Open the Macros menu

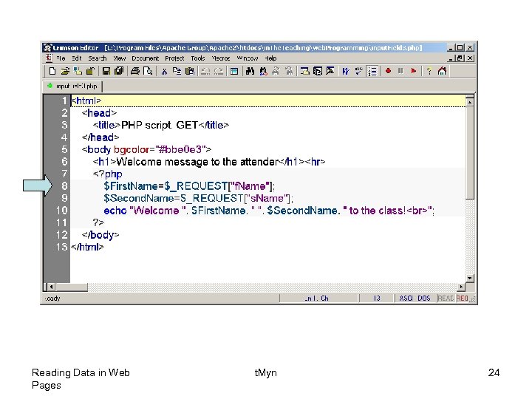221,58
